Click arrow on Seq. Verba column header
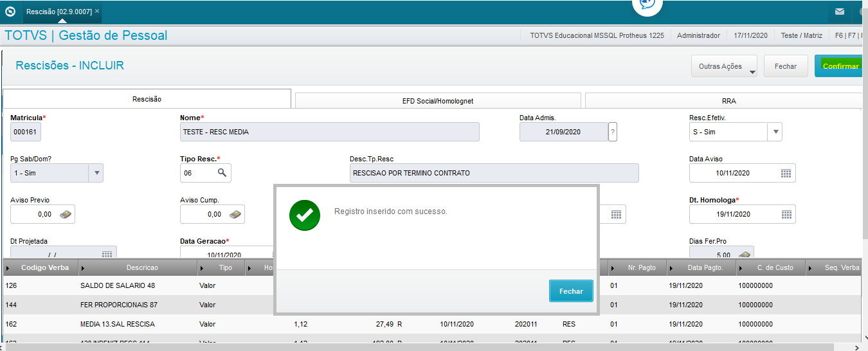868x351 pixels. [x=811, y=267]
